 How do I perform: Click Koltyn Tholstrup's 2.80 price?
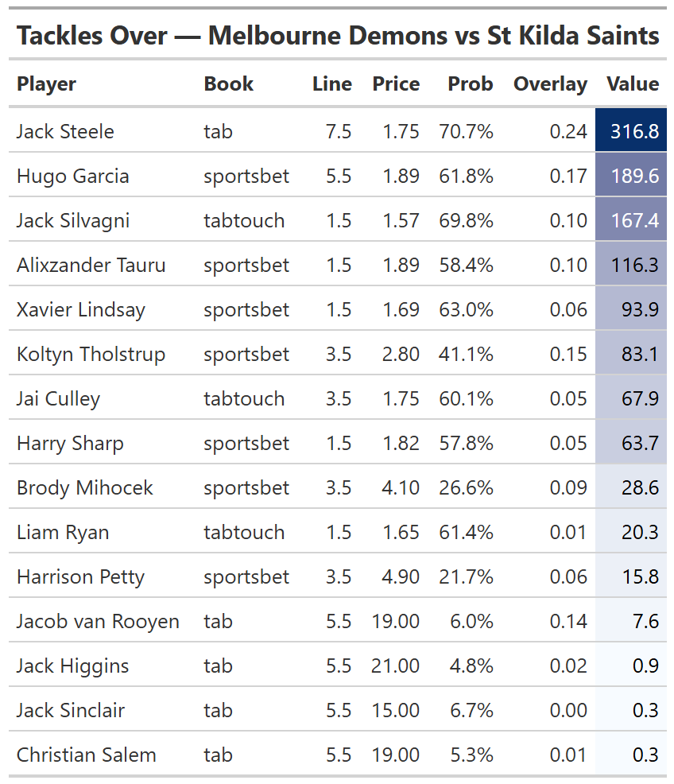pyautogui.click(x=401, y=354)
